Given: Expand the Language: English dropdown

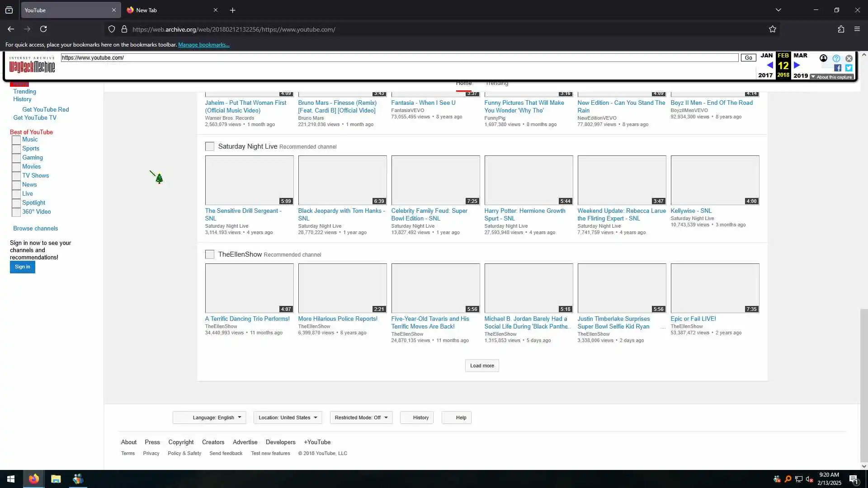Looking at the screenshot, I should click(x=209, y=418).
